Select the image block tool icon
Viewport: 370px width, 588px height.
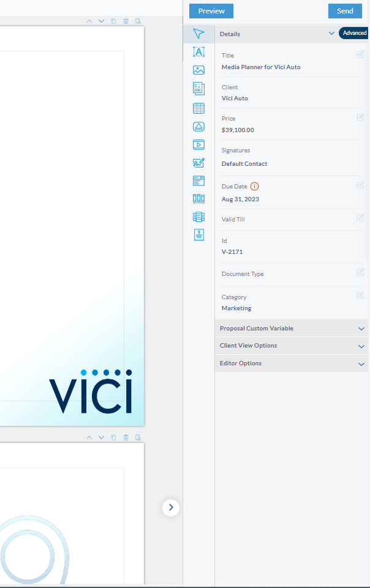click(198, 70)
